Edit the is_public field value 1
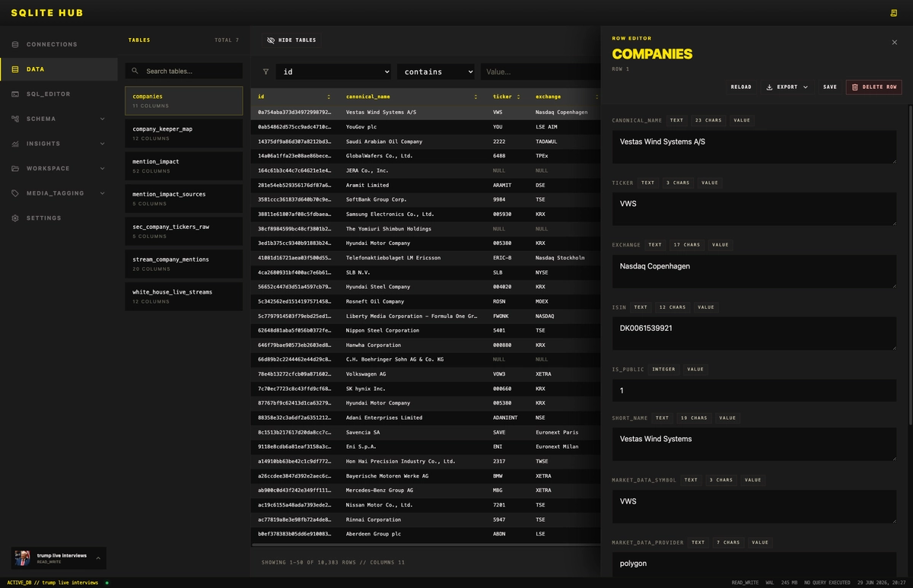Viewport: 913px width, 588px height. pos(754,390)
